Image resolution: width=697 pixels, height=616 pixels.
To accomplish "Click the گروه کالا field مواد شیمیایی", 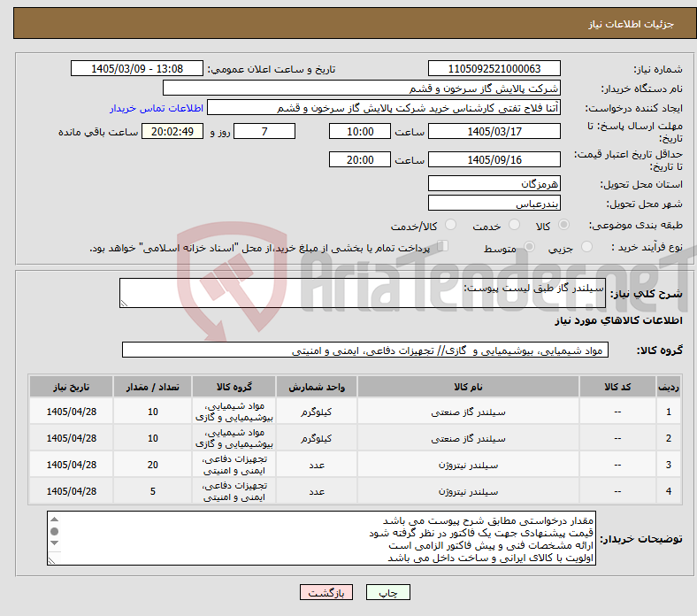I will point(365,350).
